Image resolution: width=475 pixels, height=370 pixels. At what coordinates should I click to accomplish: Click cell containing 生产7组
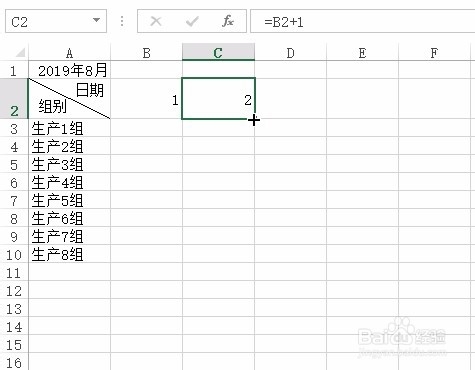[69, 236]
